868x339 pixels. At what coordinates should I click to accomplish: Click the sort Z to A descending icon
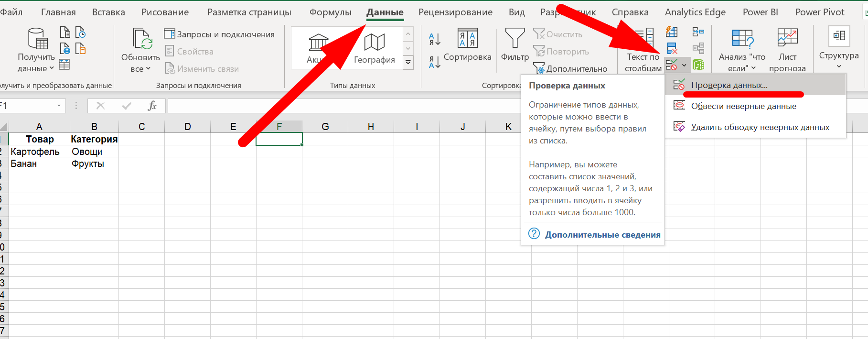click(x=434, y=62)
